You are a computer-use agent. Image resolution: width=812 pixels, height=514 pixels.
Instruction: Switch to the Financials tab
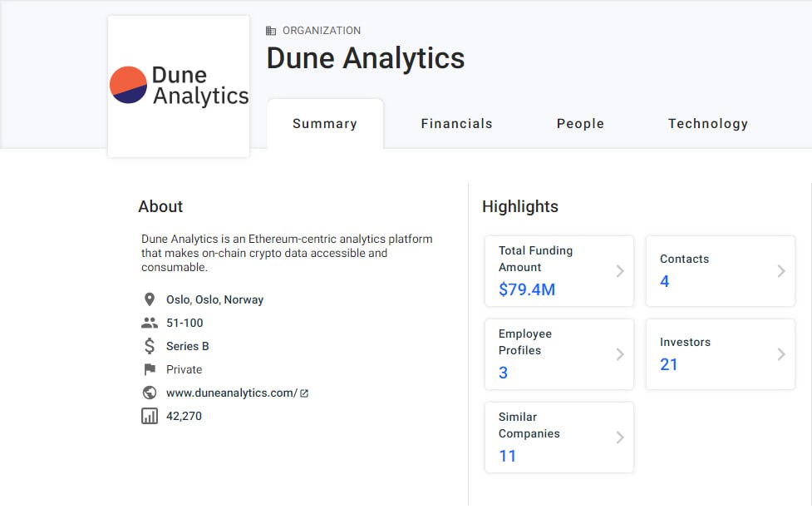tap(456, 123)
